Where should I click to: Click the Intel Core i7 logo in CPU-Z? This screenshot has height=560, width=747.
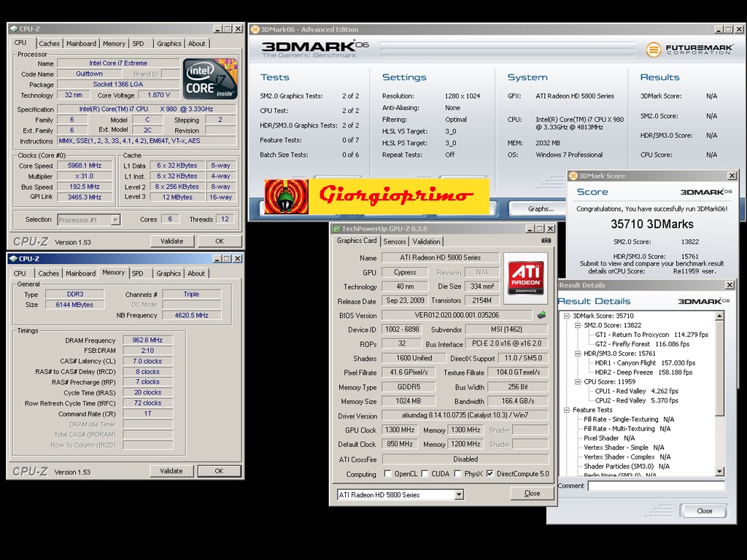pyautogui.click(x=210, y=79)
